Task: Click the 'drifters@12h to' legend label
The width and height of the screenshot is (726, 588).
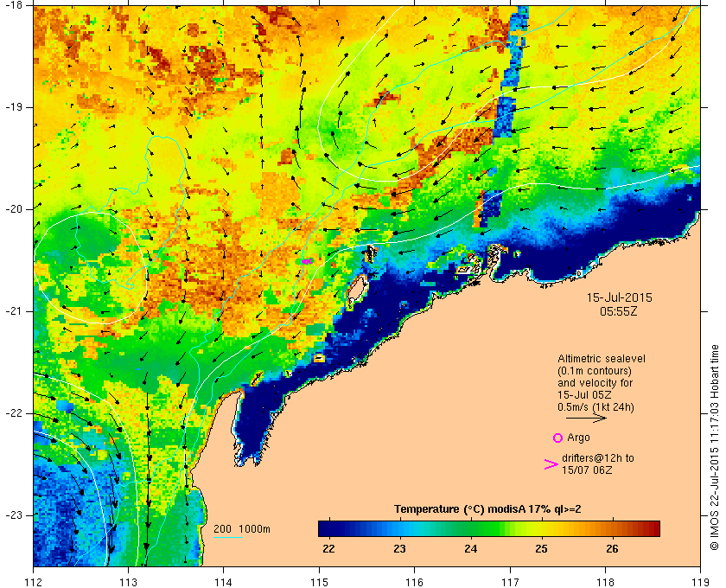Action: [598, 458]
